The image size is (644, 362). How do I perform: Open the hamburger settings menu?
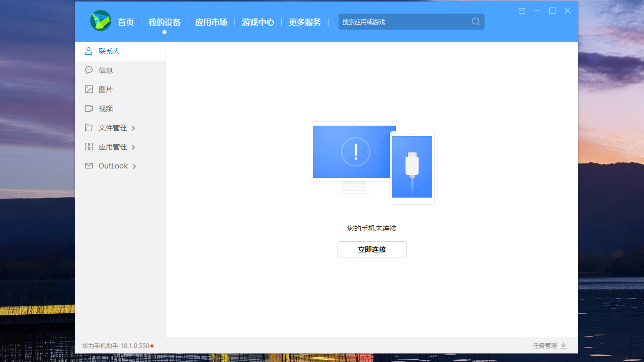click(x=522, y=11)
